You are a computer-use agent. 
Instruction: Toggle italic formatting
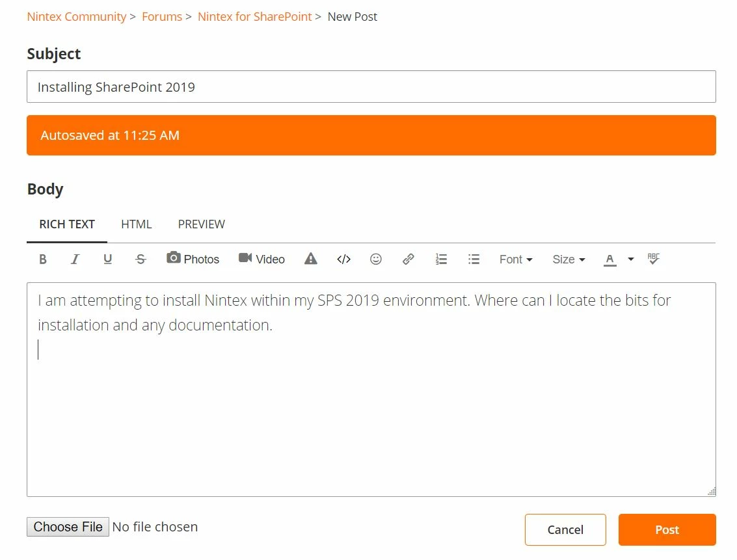[75, 260]
